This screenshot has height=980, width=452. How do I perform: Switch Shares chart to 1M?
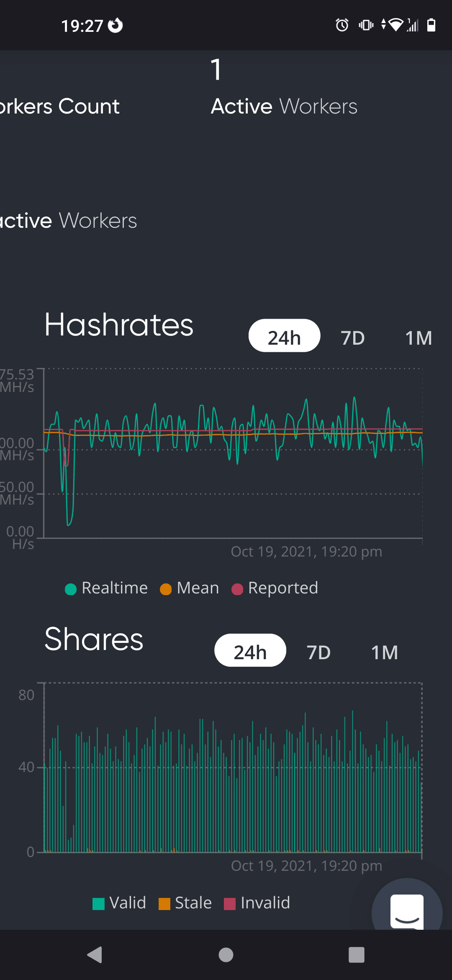(385, 652)
